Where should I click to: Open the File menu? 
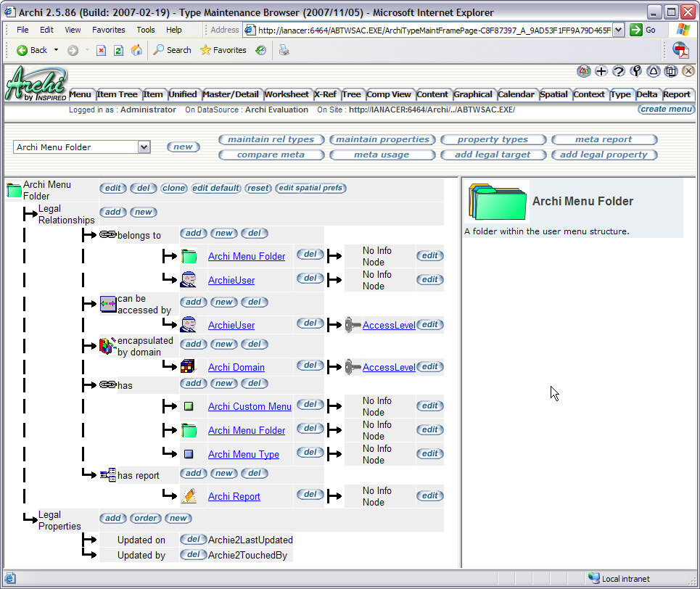(22, 30)
